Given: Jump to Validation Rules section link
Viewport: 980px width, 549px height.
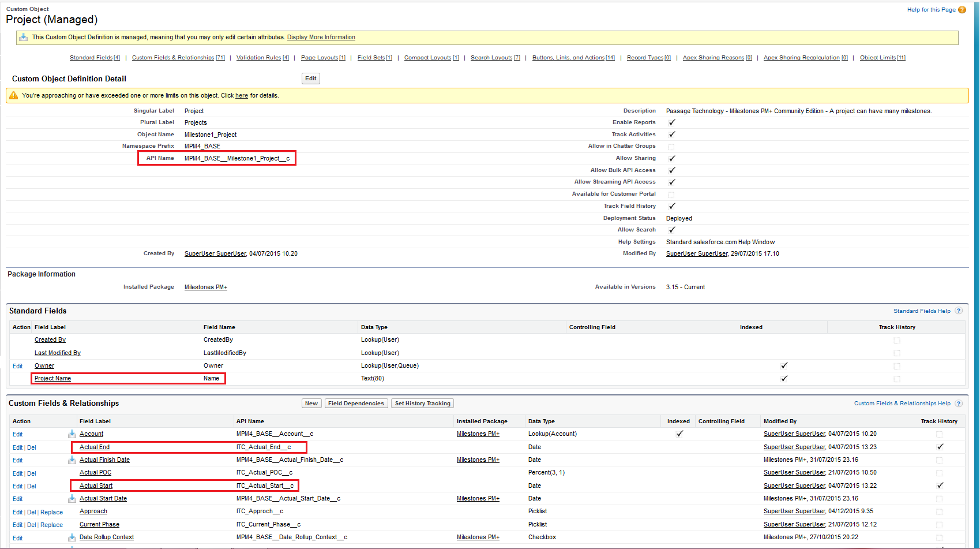Looking at the screenshot, I should pyautogui.click(x=262, y=58).
